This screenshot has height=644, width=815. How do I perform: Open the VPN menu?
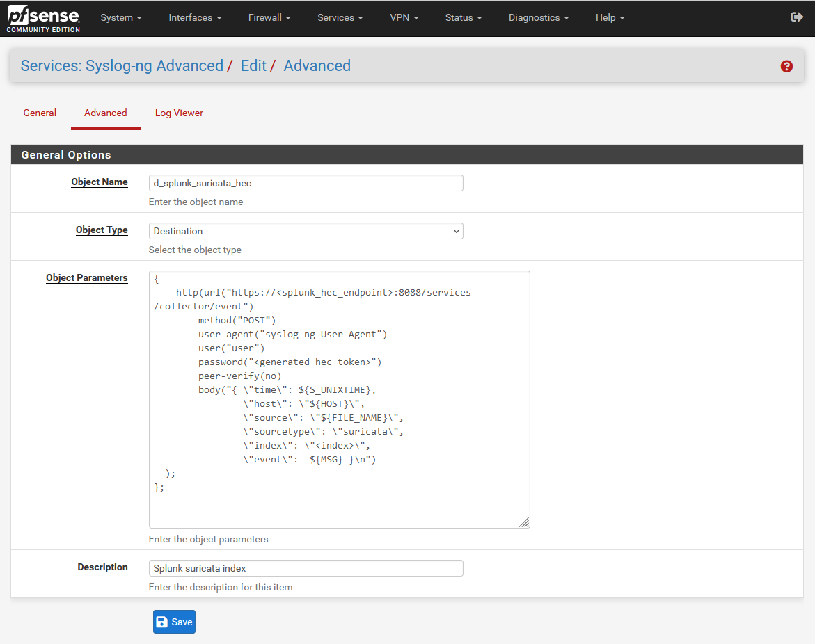tap(404, 17)
